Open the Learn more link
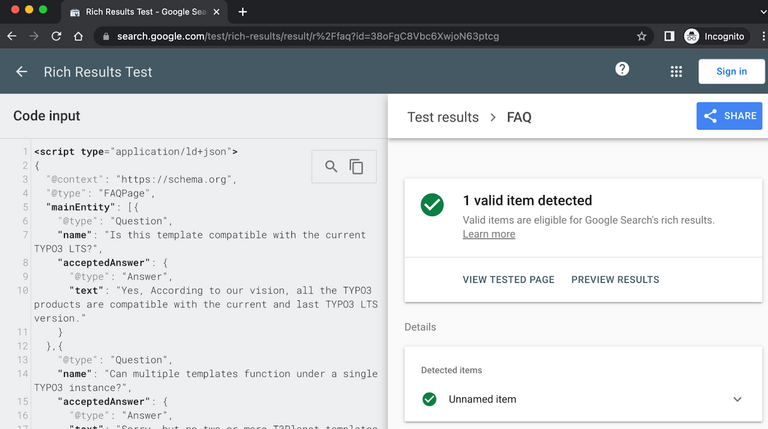Image resolution: width=768 pixels, height=429 pixels. pyautogui.click(x=489, y=234)
